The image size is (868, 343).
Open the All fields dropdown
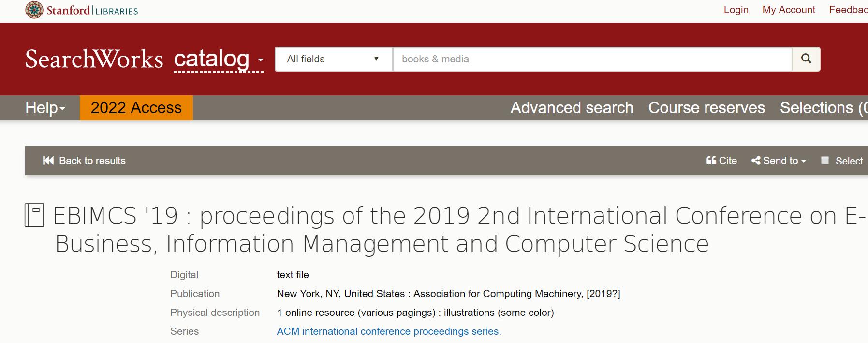(333, 59)
